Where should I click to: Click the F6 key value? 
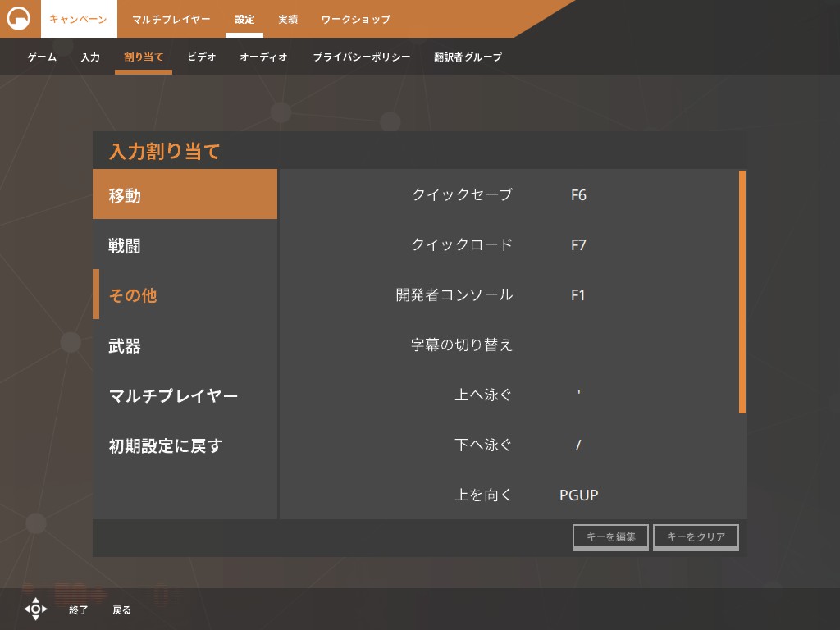[578, 195]
